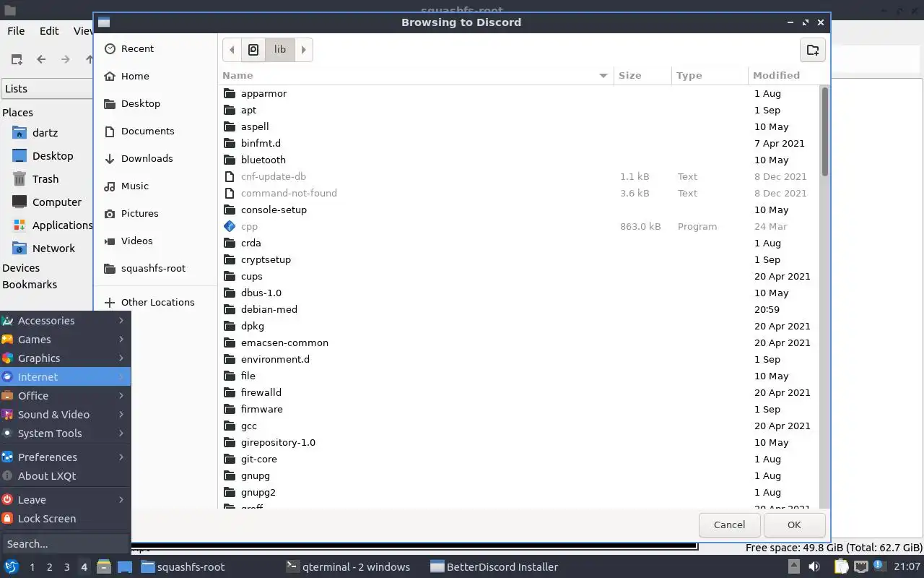The image size is (924, 578).
Task: Expand the Accessories submenu
Action: [65, 321]
